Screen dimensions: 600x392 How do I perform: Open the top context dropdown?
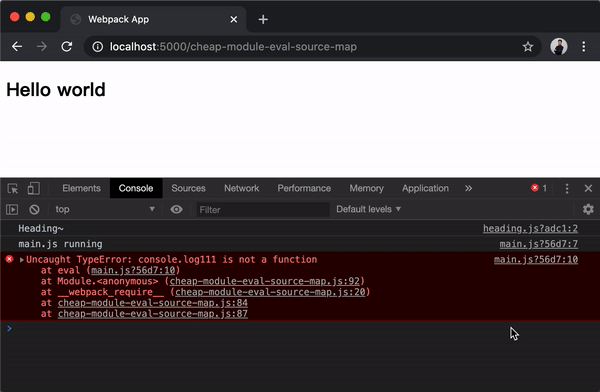click(104, 209)
